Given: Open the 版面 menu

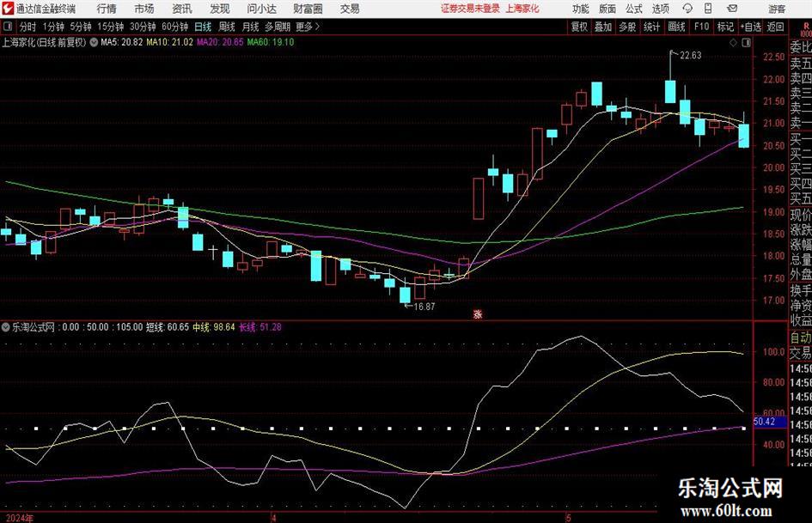Looking at the screenshot, I should [607, 9].
